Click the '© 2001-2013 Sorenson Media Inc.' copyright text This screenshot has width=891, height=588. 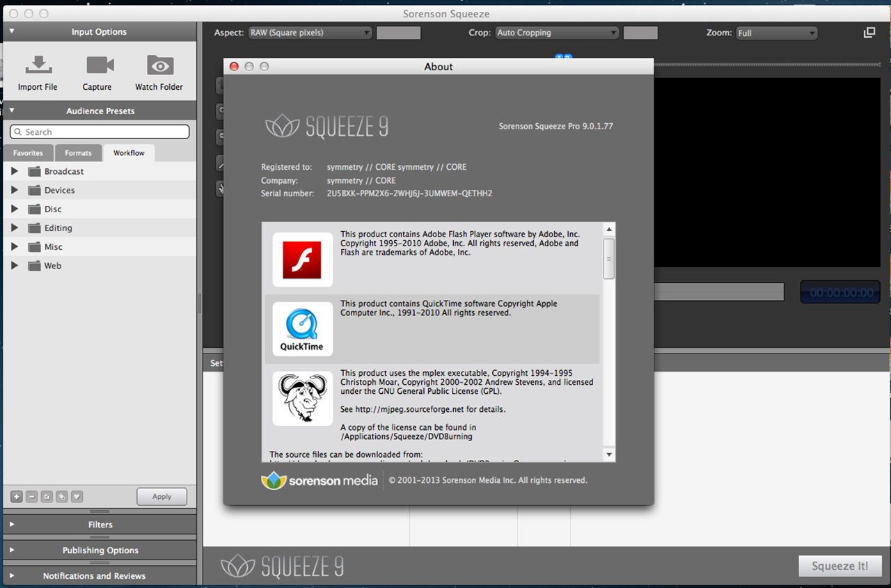click(x=488, y=480)
